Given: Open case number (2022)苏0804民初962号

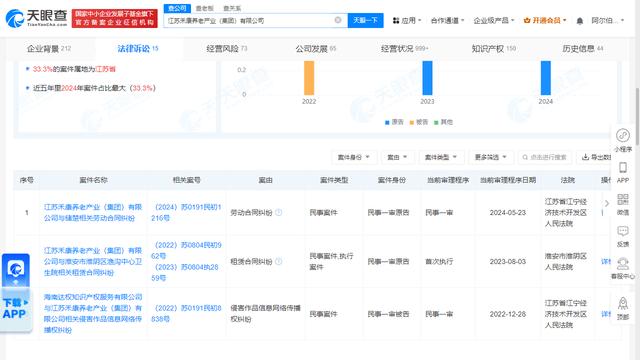Looking at the screenshot, I should point(186,251).
